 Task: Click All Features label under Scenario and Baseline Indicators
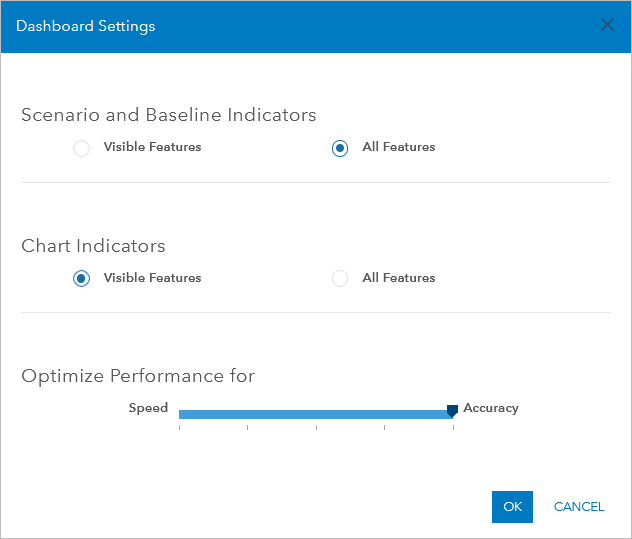click(398, 147)
